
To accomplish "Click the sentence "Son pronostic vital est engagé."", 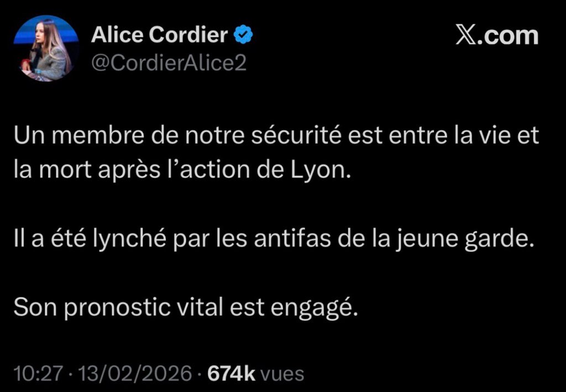I will click(186, 308).
